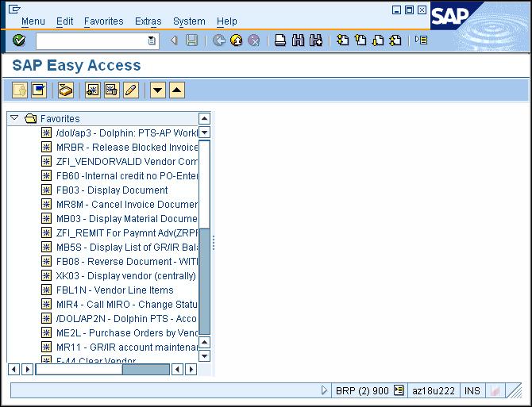Click the Add to Favorites icon
Viewport: 532px width, 407px height.
(x=93, y=90)
